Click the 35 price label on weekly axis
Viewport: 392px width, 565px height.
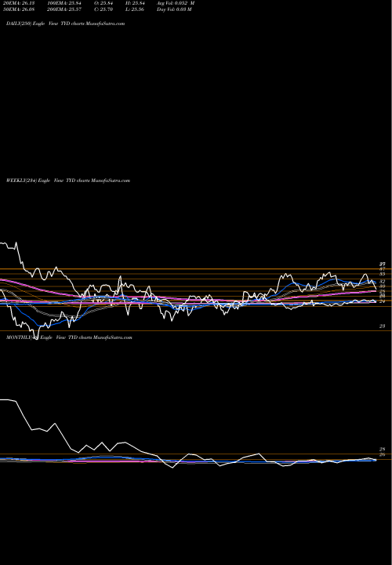pos(383,274)
